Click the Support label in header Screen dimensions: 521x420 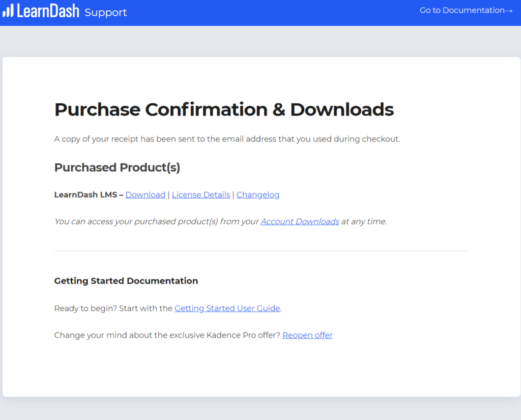[106, 12]
